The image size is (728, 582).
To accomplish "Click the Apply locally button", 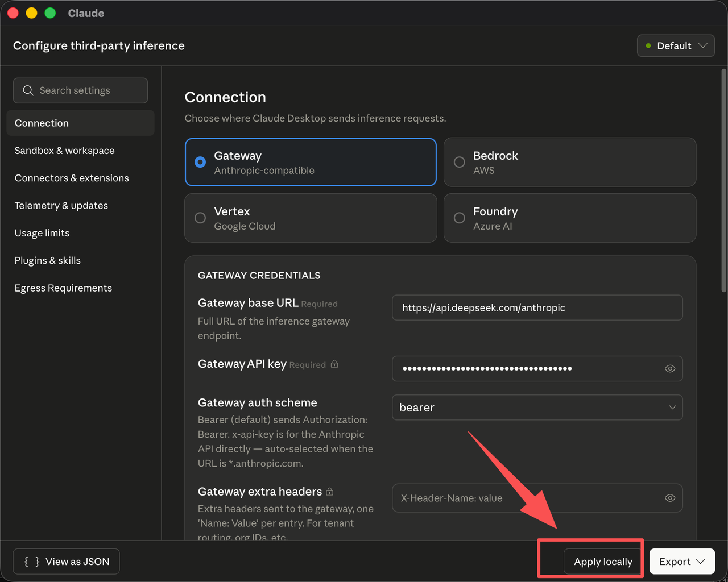I will tap(603, 562).
